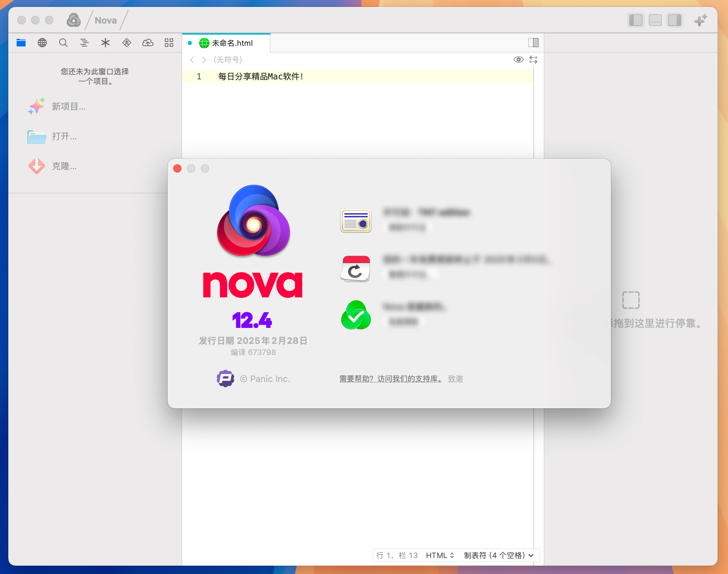Open the Files sidebar folder icon
The image size is (728, 574).
click(21, 43)
